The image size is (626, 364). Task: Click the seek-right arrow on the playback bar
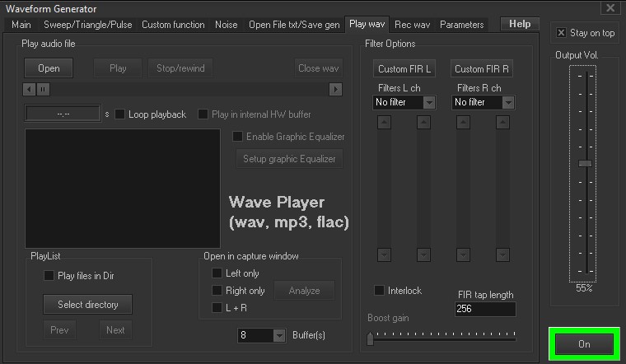pyautogui.click(x=335, y=90)
